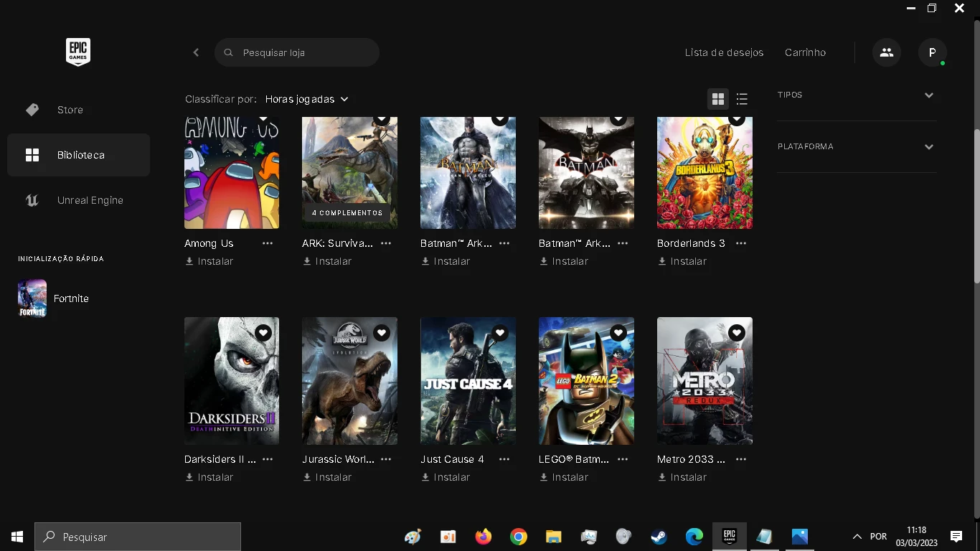Viewport: 980px width, 551px height.
Task: Toggle favorite heart on Jurassic World
Action: tap(382, 333)
